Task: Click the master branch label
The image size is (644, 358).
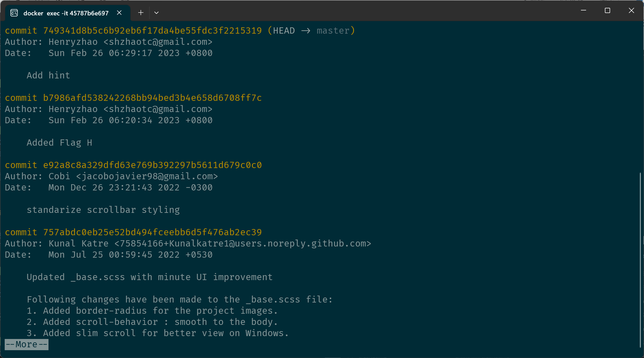Action: [x=333, y=31]
